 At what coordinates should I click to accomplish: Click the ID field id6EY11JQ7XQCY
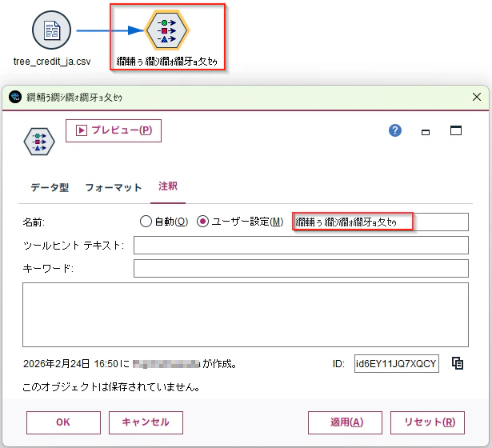click(x=397, y=364)
